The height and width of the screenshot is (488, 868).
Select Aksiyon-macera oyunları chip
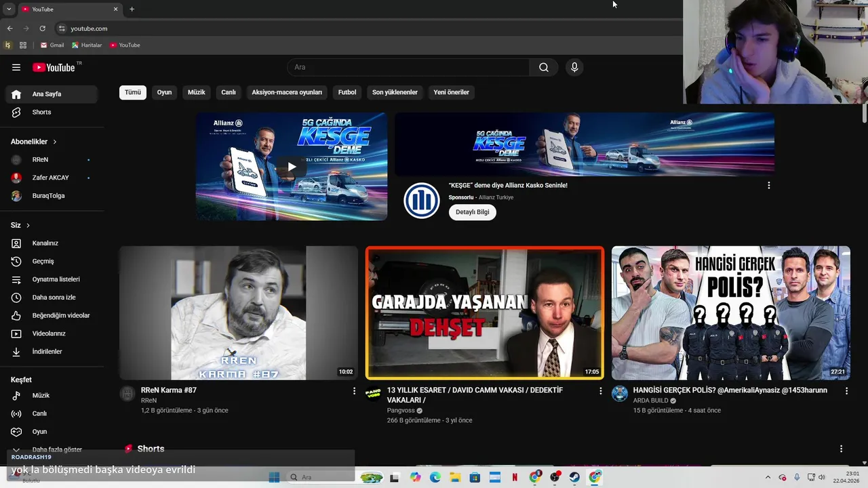click(x=287, y=92)
